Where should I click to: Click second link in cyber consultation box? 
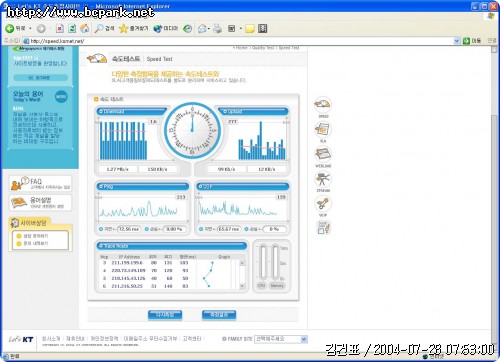click(x=36, y=243)
